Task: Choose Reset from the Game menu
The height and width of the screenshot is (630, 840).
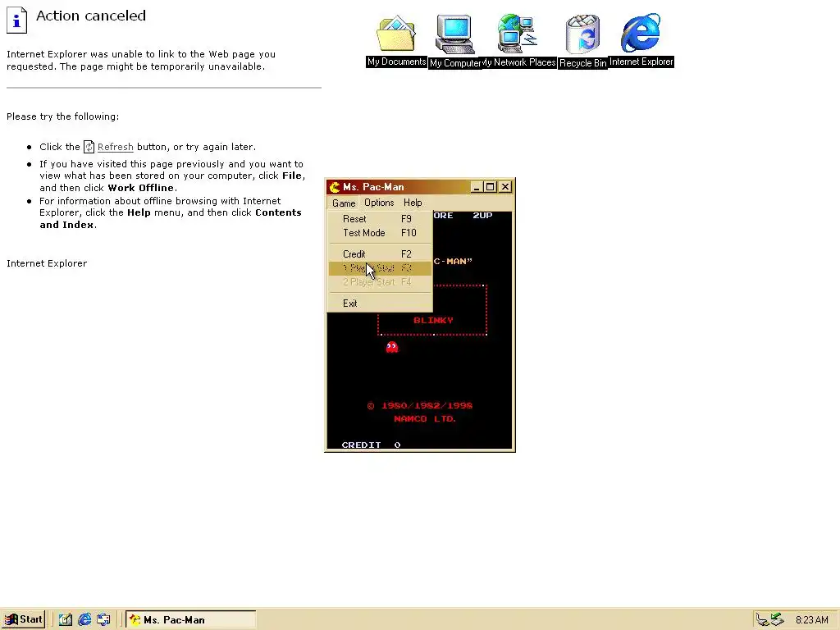Action: click(x=380, y=218)
